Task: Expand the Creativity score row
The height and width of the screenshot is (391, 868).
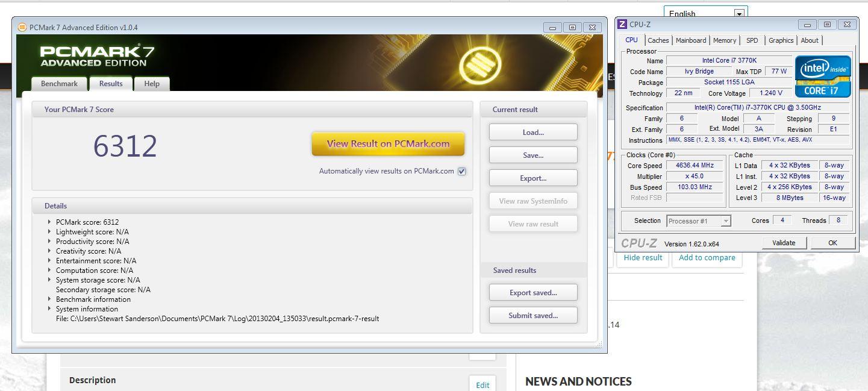Action: 49,251
